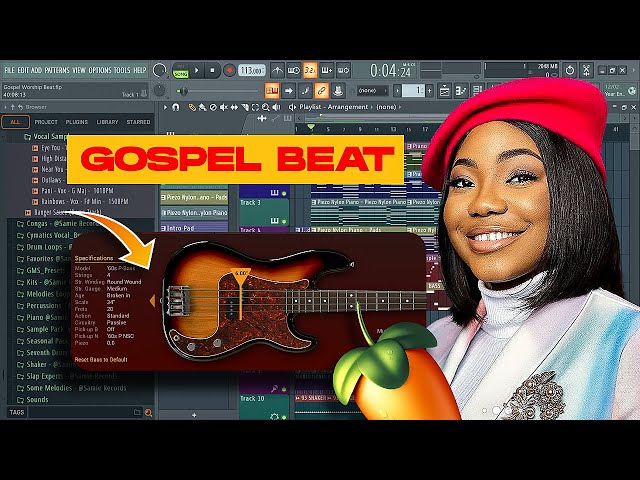Click the undo arrow icon in Browser header
The image size is (640, 480).
(20, 107)
